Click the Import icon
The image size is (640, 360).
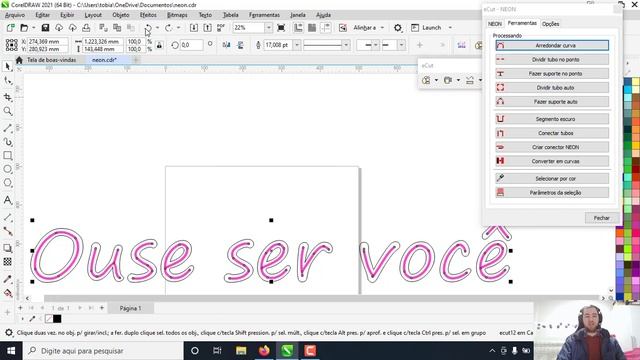click(194, 28)
